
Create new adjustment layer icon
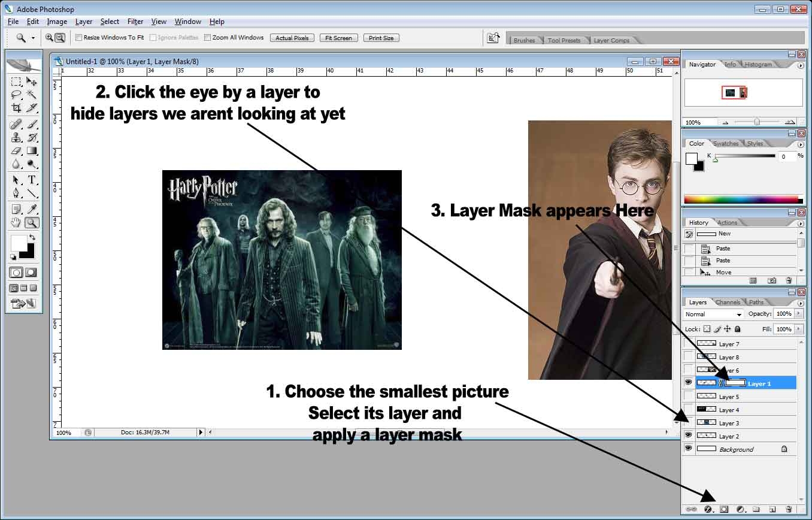click(741, 510)
